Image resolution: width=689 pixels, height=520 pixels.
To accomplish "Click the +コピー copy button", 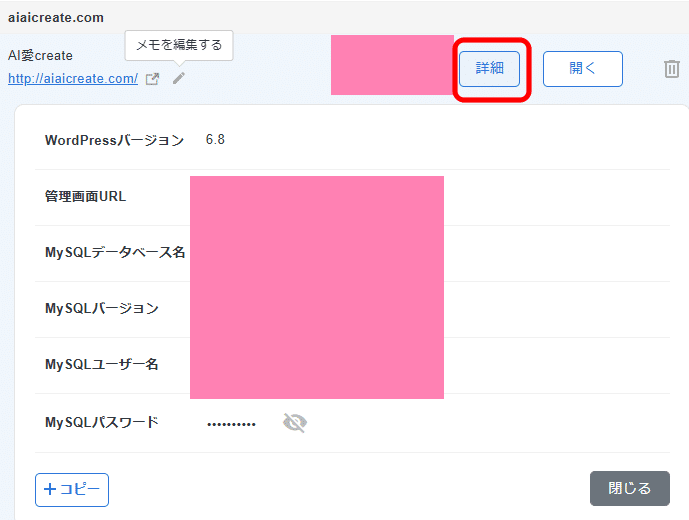I will coord(72,490).
